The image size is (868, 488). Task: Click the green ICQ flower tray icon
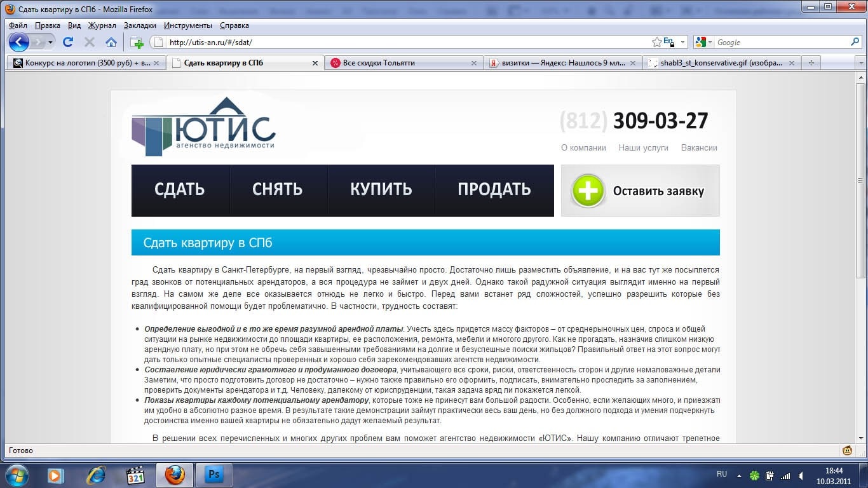pyautogui.click(x=754, y=475)
